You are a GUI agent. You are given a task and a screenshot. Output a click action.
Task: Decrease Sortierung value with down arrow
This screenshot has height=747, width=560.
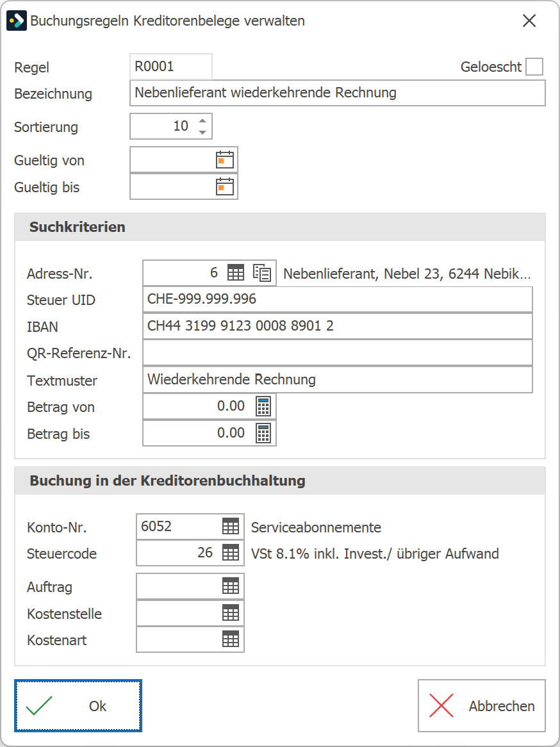click(x=202, y=132)
